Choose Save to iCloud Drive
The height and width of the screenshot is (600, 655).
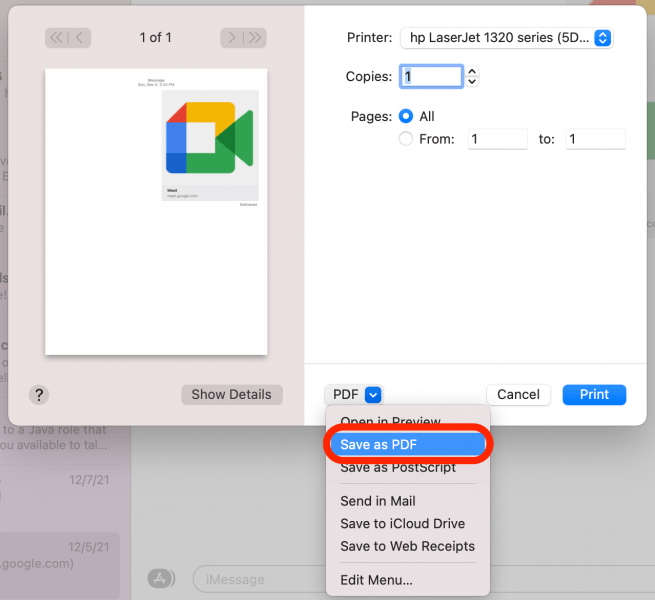click(x=402, y=523)
